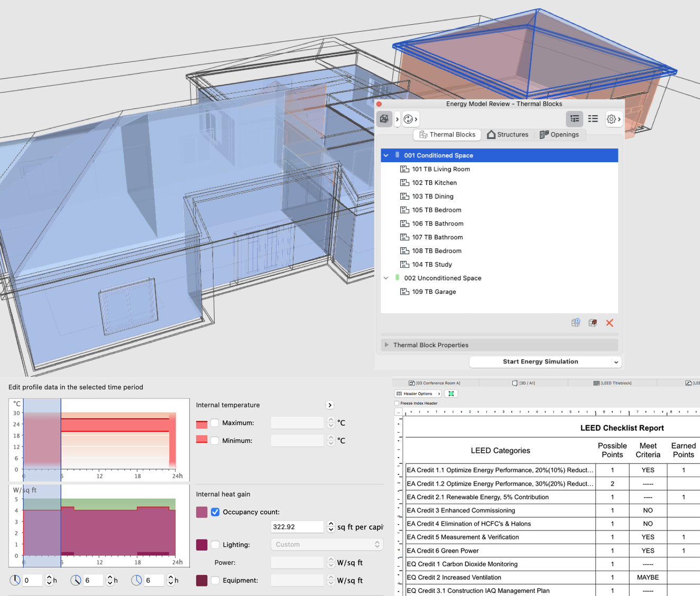Expand the chevron next to the 3D view cube icon
700x596 pixels.
[x=397, y=119]
